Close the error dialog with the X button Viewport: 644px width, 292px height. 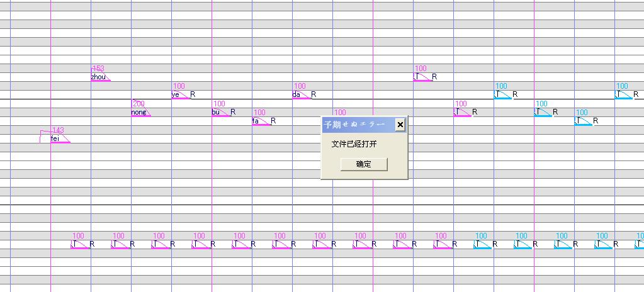(x=400, y=125)
